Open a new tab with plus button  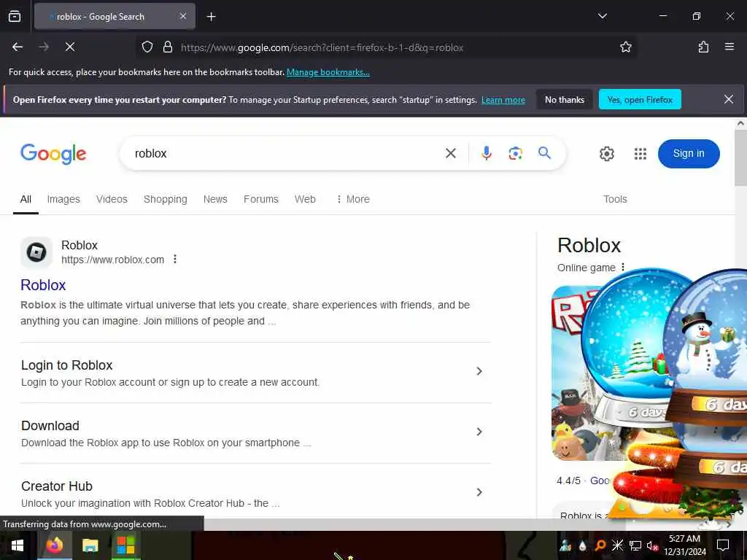click(x=211, y=17)
